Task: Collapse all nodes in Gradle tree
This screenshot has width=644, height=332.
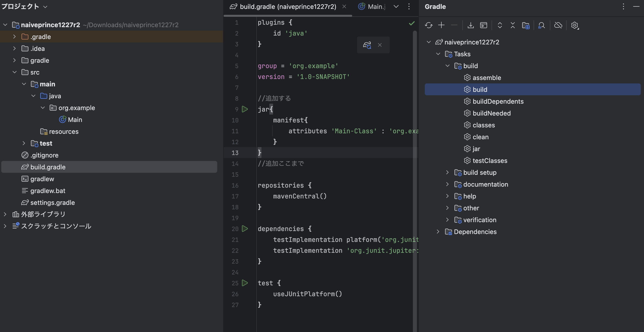Action: pyautogui.click(x=513, y=25)
